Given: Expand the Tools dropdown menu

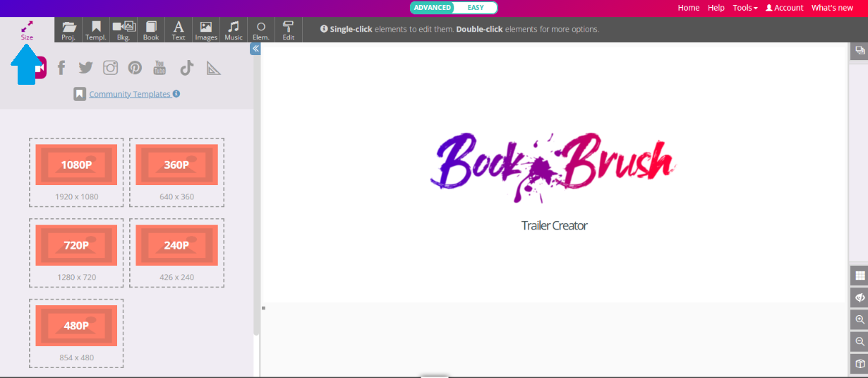Looking at the screenshot, I should click(x=745, y=8).
